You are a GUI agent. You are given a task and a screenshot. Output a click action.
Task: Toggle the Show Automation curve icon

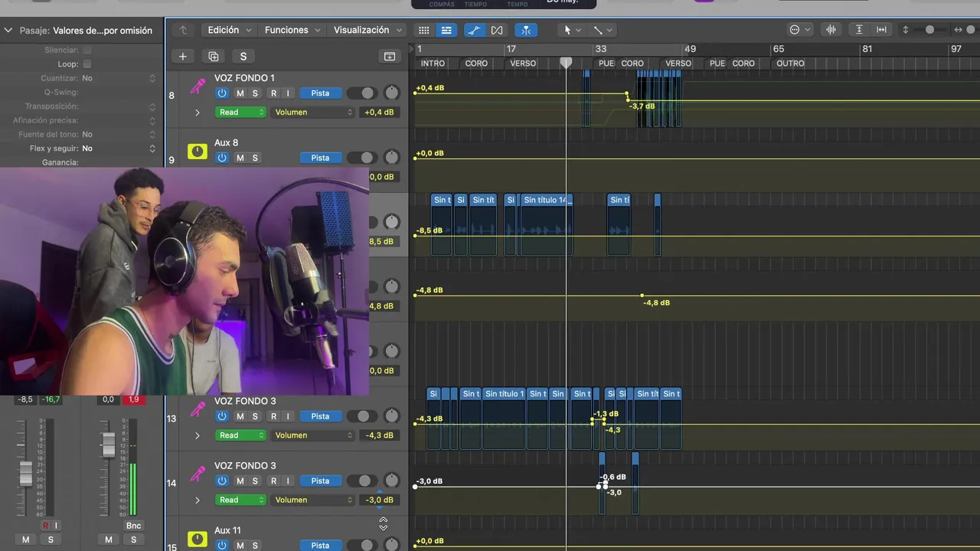pos(474,30)
